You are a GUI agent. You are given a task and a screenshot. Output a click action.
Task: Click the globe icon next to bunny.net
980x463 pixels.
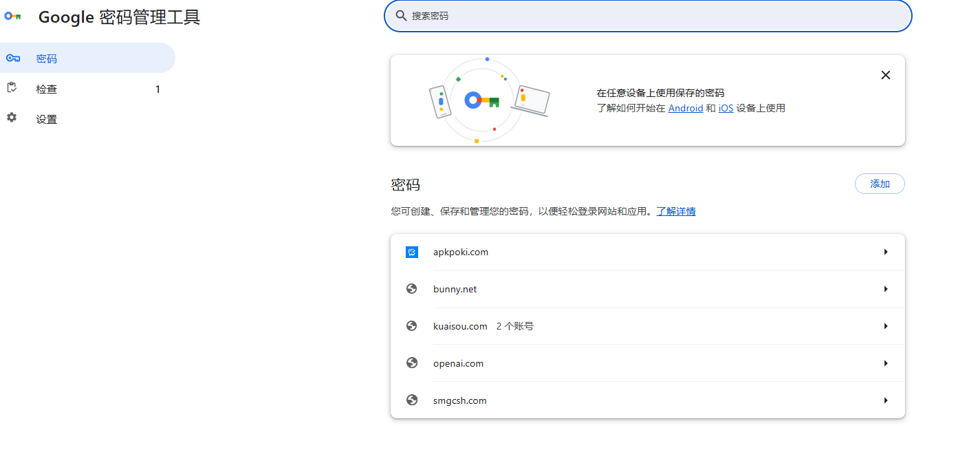coord(412,289)
